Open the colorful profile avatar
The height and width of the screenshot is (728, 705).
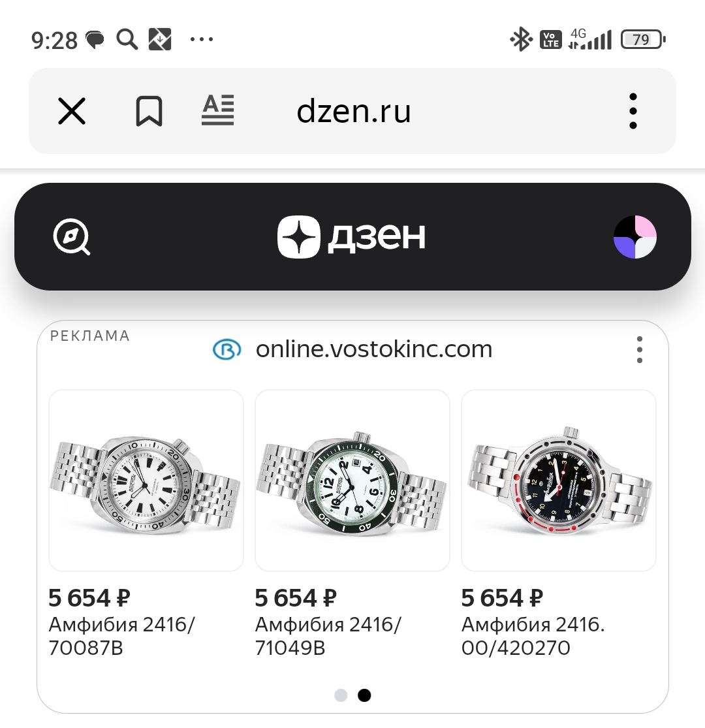[x=635, y=236]
